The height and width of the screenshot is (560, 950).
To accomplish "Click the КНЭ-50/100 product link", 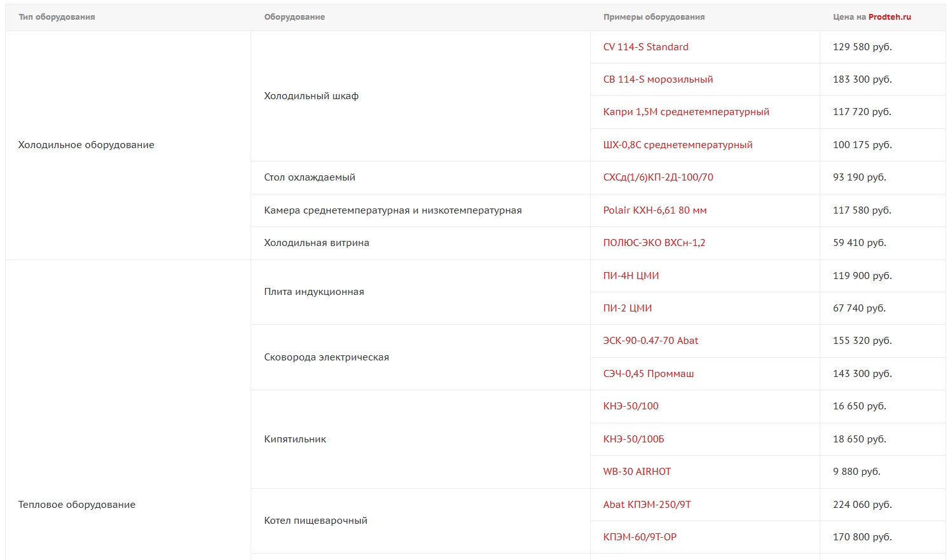I will click(630, 406).
